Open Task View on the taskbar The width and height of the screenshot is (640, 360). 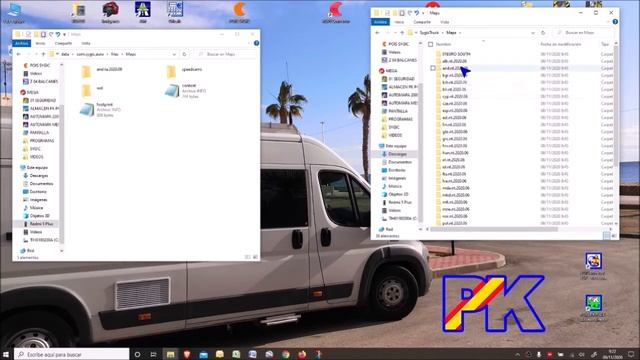[153, 354]
